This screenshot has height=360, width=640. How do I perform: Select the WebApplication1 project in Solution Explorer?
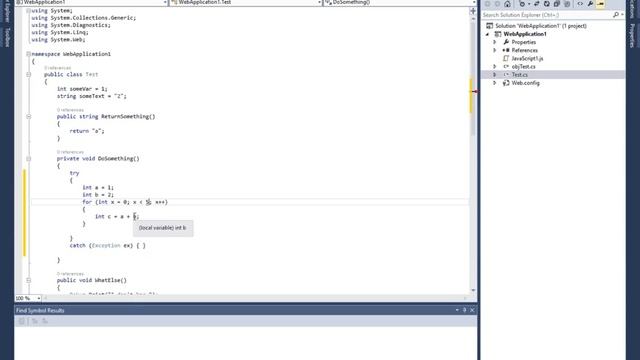coord(524,34)
